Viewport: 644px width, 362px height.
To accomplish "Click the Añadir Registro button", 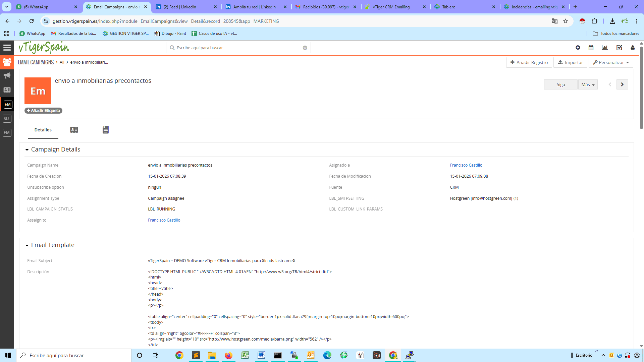I will tap(529, 62).
